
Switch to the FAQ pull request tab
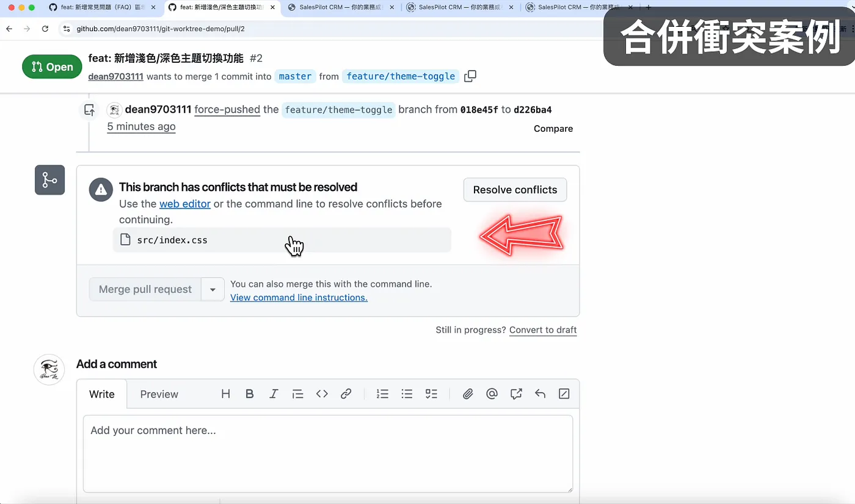pyautogui.click(x=101, y=7)
